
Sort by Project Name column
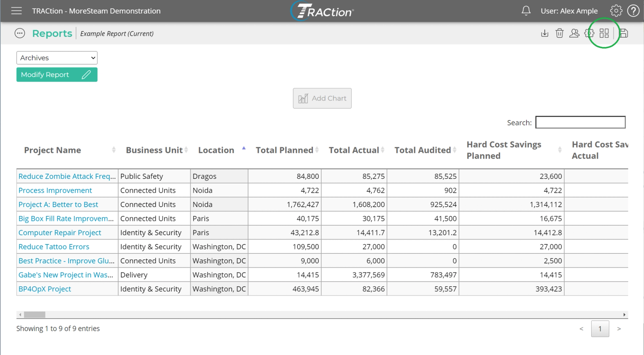(x=68, y=150)
